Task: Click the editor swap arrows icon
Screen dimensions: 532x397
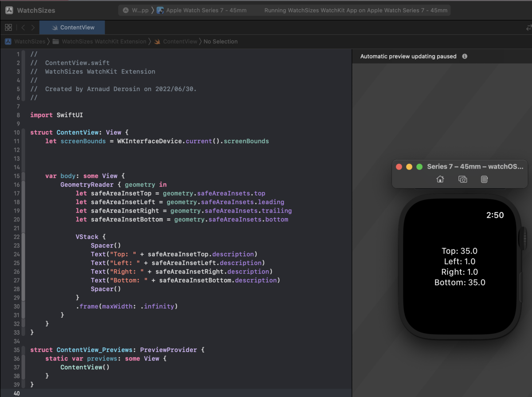Action: pos(528,28)
